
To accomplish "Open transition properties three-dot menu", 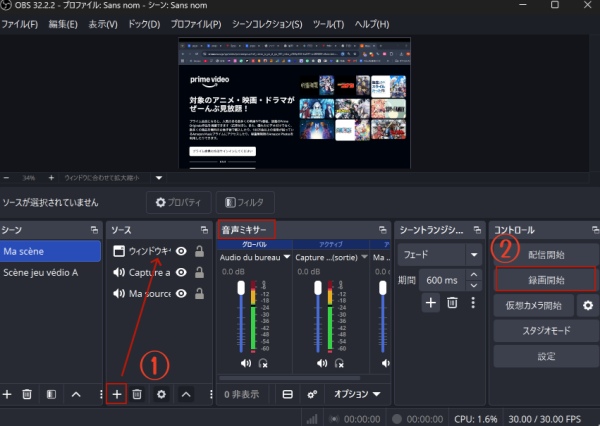I will coord(473,302).
